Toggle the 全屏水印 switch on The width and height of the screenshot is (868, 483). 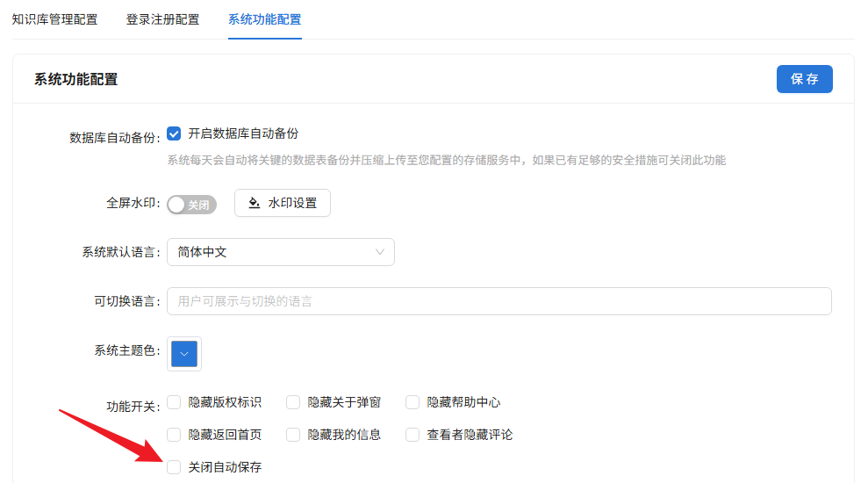tap(191, 205)
